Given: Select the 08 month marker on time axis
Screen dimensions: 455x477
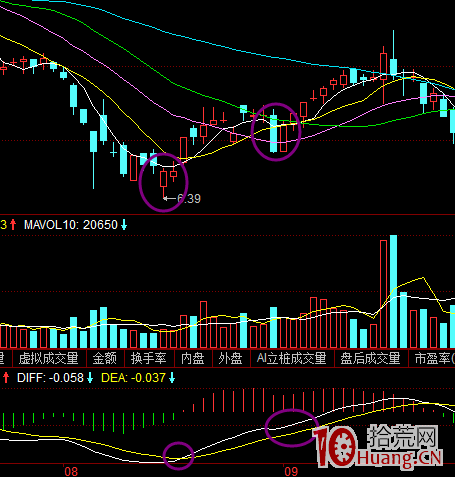Looking at the screenshot, I should pyautogui.click(x=71, y=471).
